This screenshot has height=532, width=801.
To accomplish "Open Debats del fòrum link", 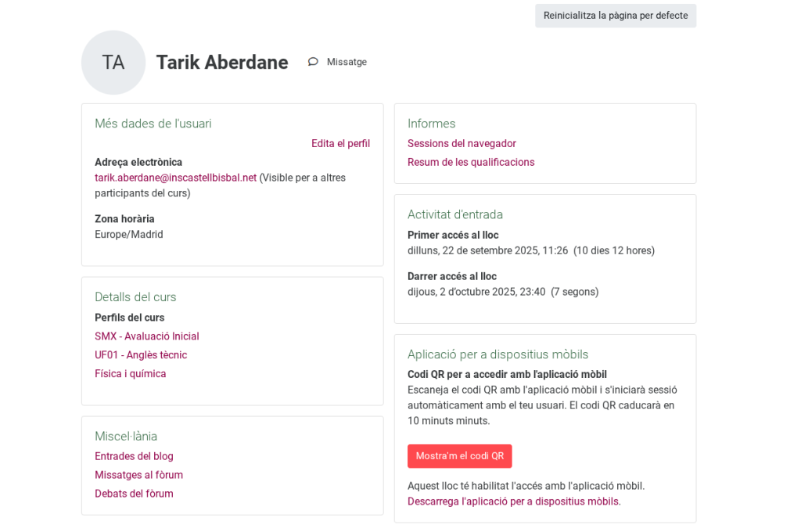I will [134, 494].
